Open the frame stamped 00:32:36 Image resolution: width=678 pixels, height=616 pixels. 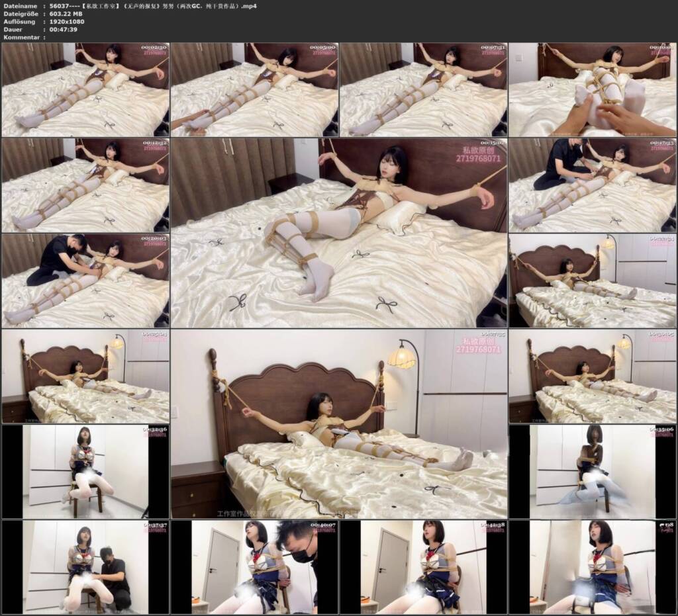[x=85, y=472]
